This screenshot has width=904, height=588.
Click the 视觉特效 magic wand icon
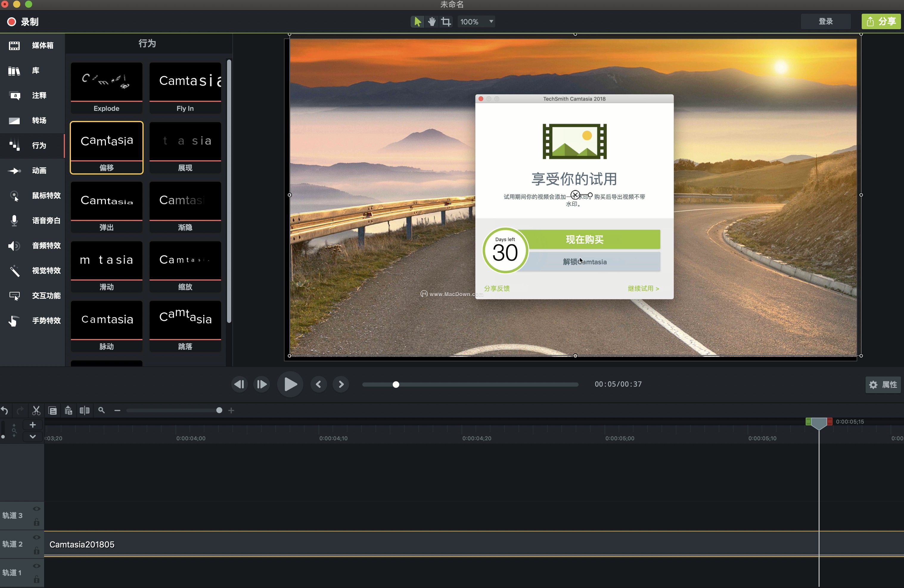tap(14, 271)
